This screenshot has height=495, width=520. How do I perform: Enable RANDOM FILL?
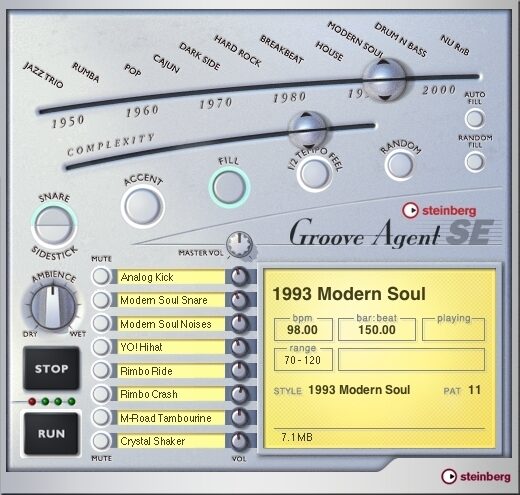(475, 162)
